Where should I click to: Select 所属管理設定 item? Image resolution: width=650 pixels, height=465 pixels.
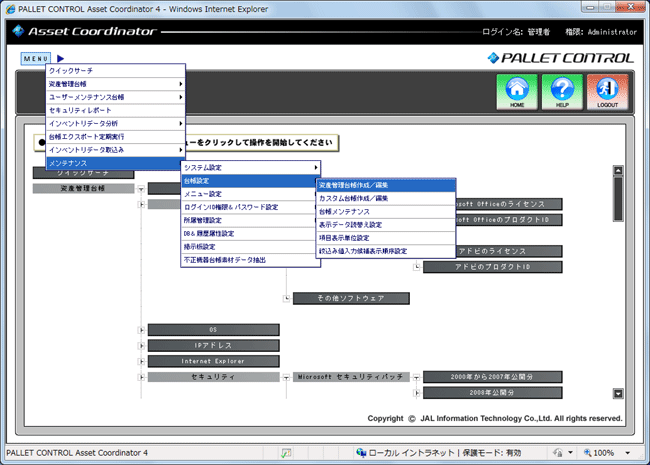point(250,220)
